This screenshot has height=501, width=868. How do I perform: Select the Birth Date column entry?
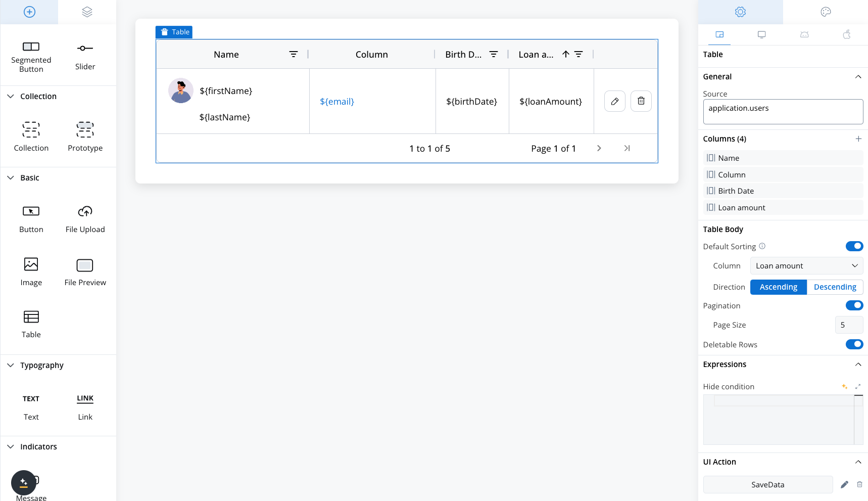pos(783,191)
